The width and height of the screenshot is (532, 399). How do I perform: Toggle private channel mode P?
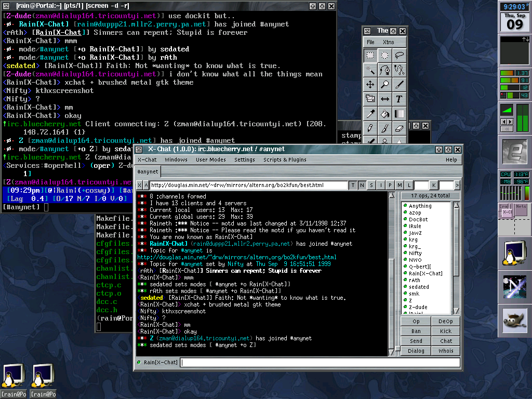[390, 185]
